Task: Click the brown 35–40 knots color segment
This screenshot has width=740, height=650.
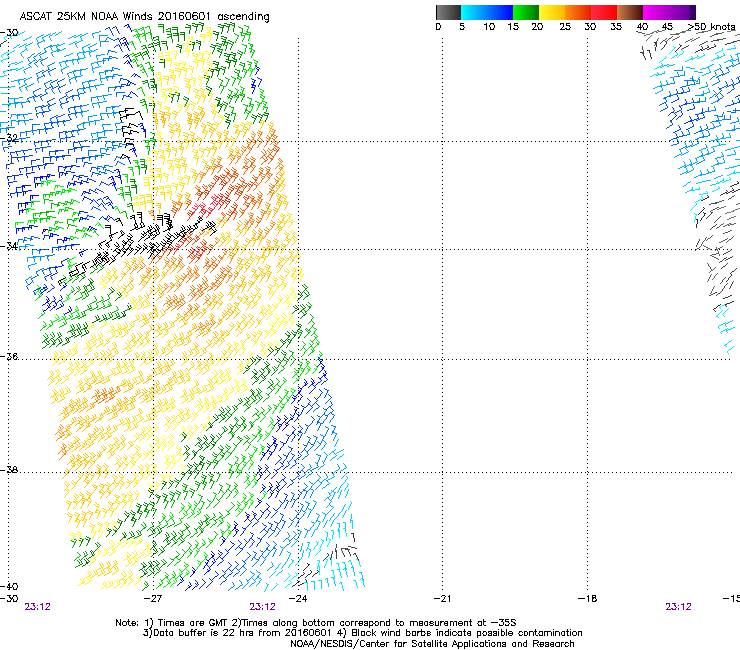Action: click(x=630, y=12)
